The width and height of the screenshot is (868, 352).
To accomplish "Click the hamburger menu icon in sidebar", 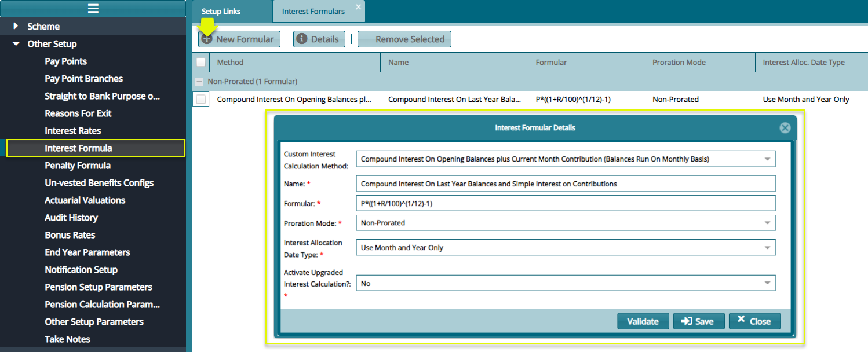I will (93, 8).
